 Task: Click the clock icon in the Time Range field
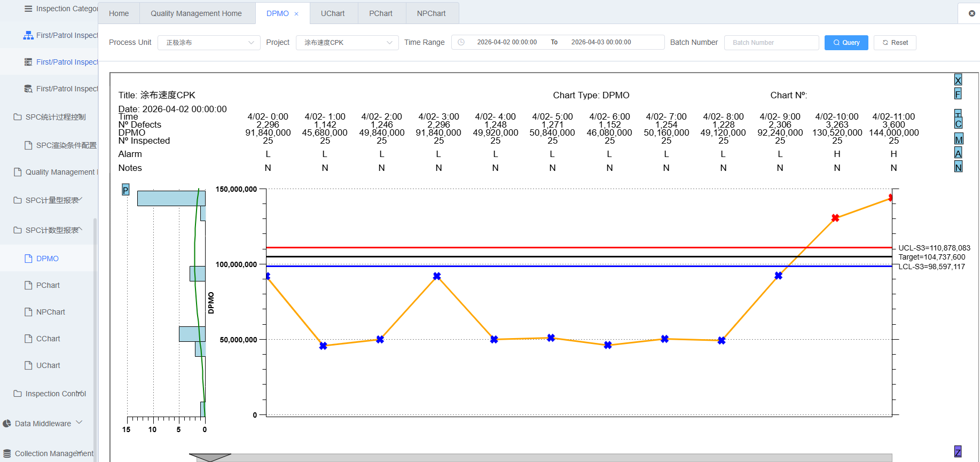tap(461, 42)
